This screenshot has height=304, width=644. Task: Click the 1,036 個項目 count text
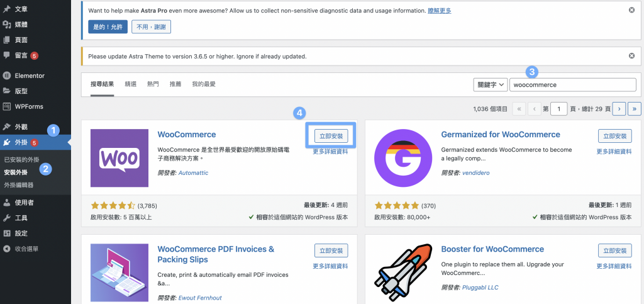pyautogui.click(x=491, y=109)
